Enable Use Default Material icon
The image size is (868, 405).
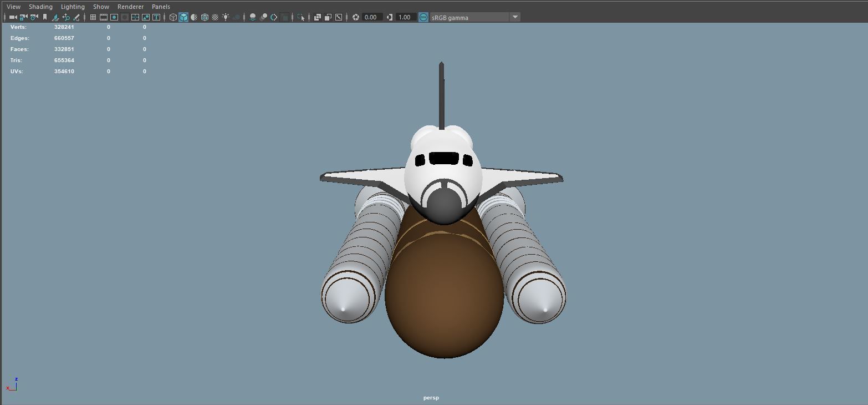tap(194, 17)
